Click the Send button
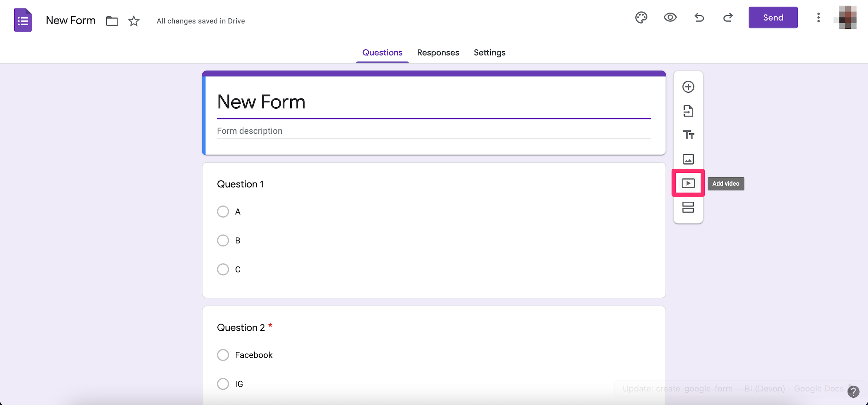This screenshot has width=868, height=405. click(773, 17)
